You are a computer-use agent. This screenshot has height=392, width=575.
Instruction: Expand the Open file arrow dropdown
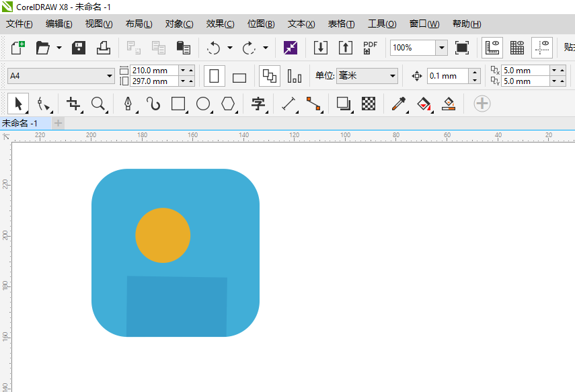59,48
